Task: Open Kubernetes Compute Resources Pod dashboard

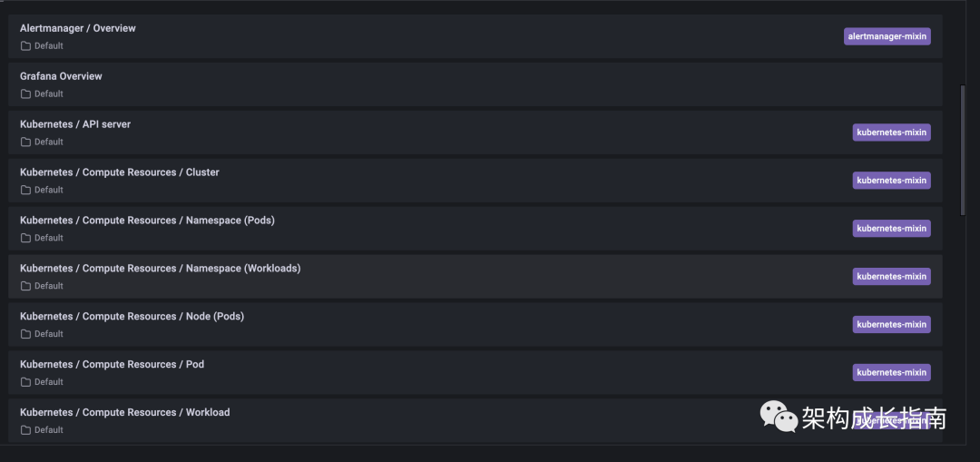Action: (112, 365)
